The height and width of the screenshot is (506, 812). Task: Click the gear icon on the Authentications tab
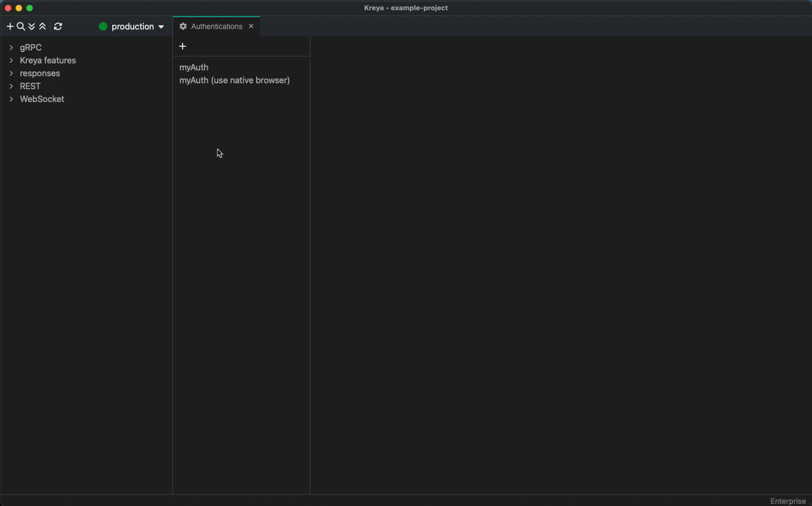[183, 26]
